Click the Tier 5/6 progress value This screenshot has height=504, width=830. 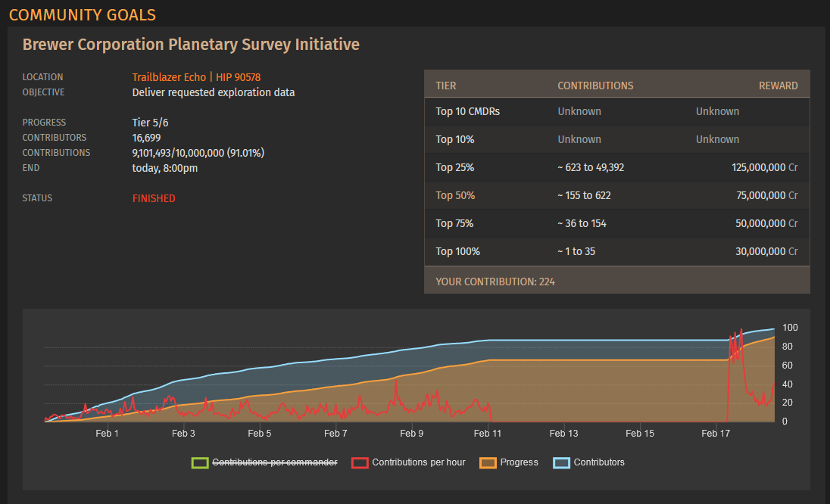pyautogui.click(x=151, y=123)
